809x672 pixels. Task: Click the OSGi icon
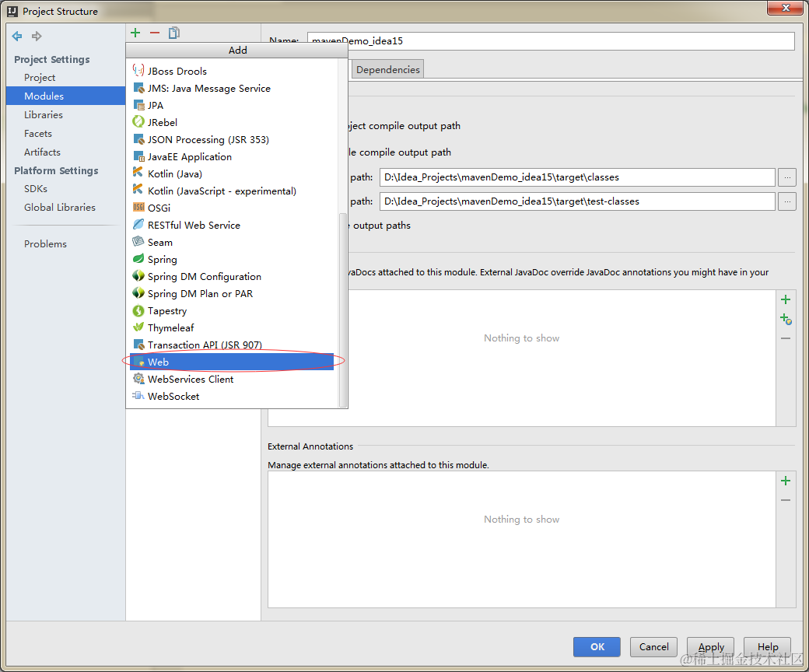click(x=138, y=208)
